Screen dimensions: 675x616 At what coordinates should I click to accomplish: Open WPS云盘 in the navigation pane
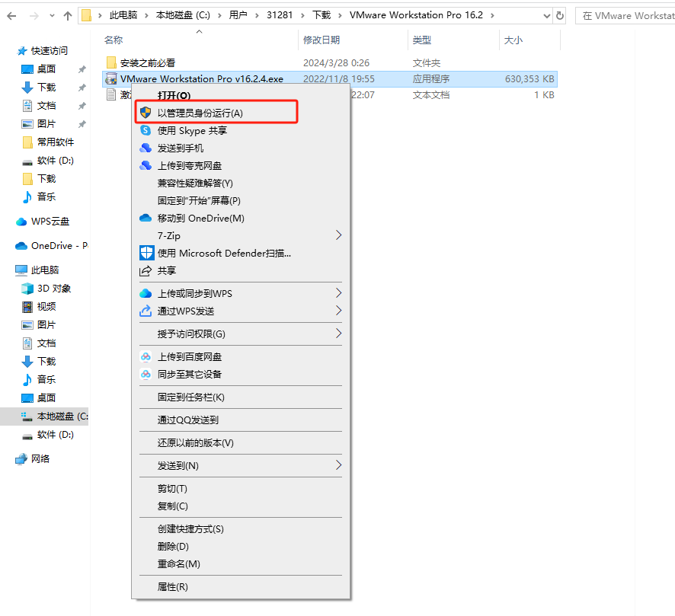tap(50, 222)
